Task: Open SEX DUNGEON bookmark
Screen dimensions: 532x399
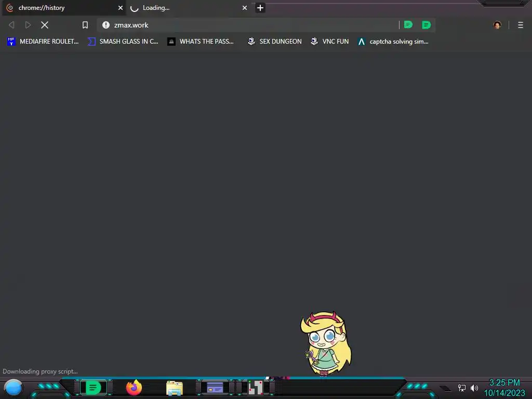Action: pyautogui.click(x=274, y=42)
